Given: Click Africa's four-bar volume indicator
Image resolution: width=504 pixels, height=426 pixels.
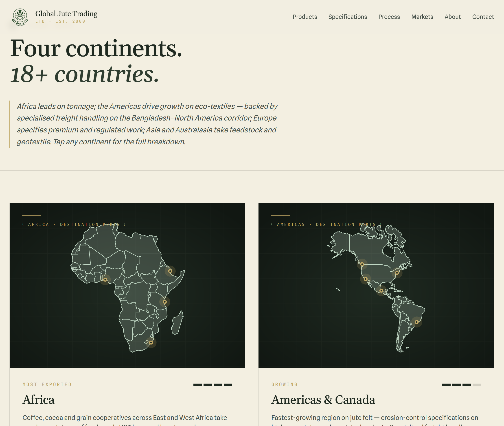Looking at the screenshot, I should click(x=213, y=385).
